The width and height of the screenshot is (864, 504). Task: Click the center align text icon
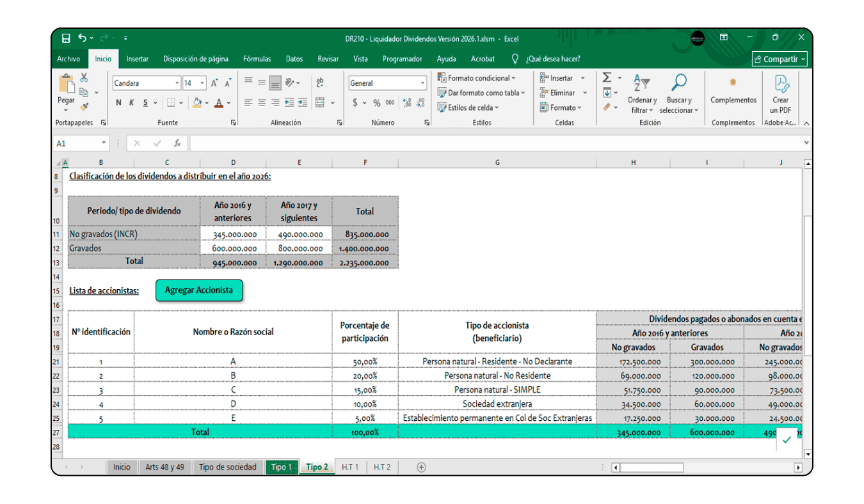(262, 103)
